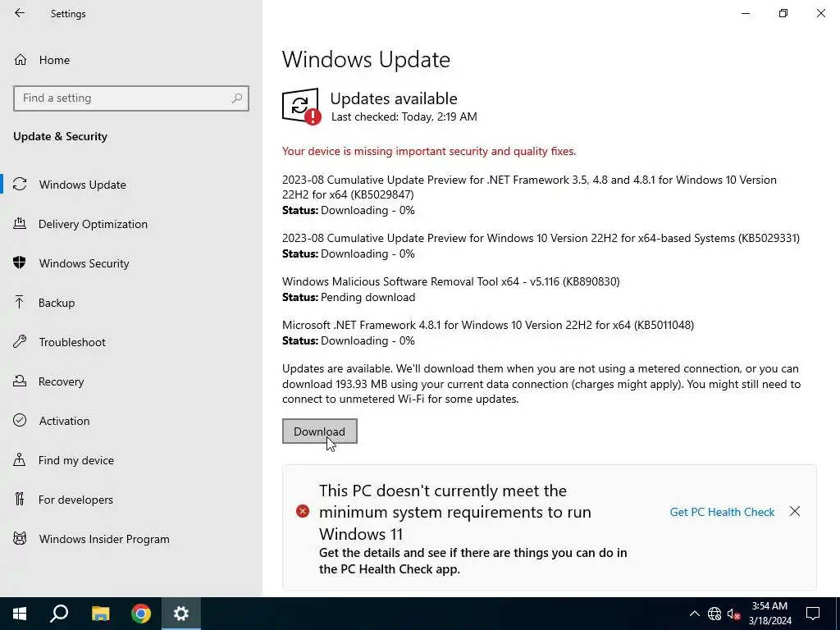Click the missing important security fixes warning
This screenshot has width=840, height=630.
[x=429, y=151]
